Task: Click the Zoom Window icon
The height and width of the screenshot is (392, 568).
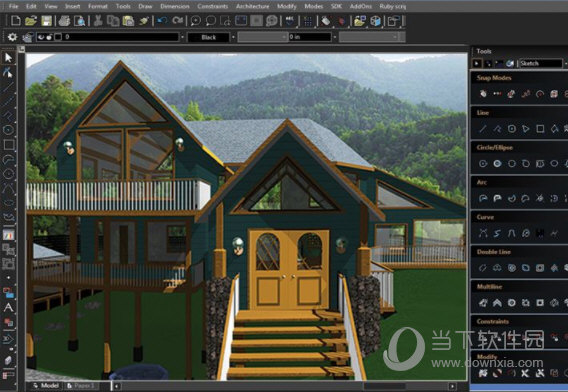Action: point(226,21)
